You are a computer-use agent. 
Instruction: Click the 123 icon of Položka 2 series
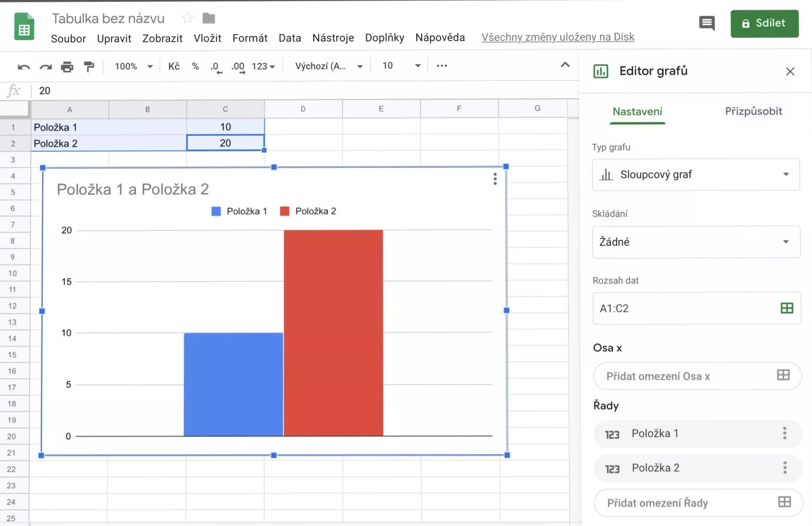coord(612,469)
